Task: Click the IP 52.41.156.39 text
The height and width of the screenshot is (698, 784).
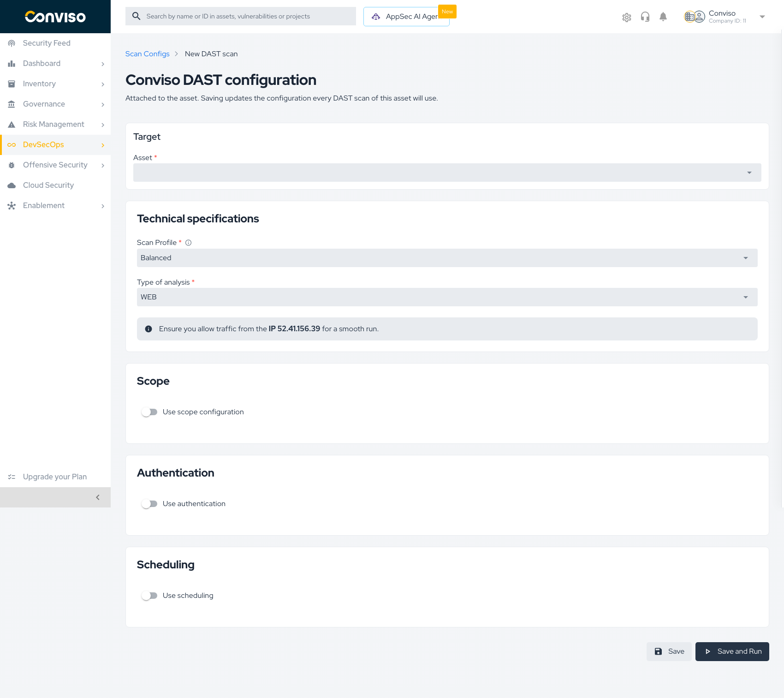Action: point(294,329)
